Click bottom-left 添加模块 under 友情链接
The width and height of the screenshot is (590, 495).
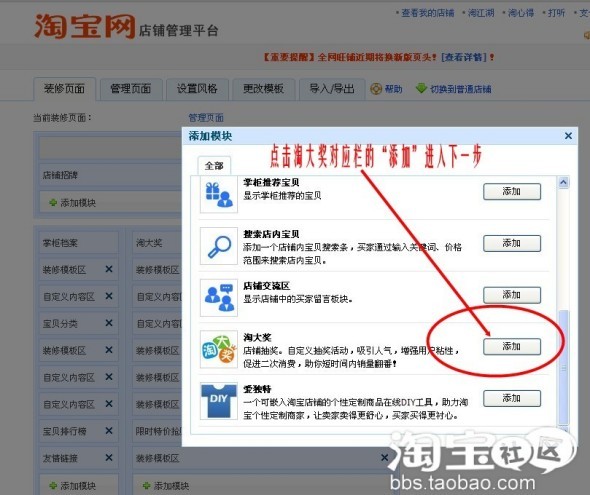[73, 486]
